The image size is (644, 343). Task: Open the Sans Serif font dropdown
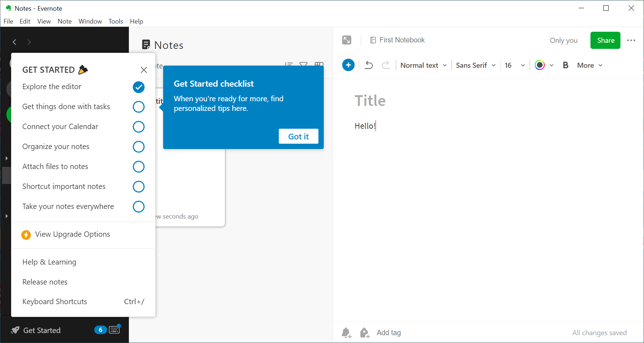[x=476, y=65]
